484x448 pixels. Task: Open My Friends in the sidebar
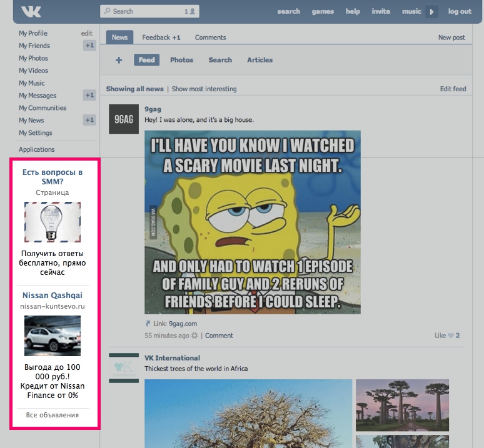coord(34,46)
